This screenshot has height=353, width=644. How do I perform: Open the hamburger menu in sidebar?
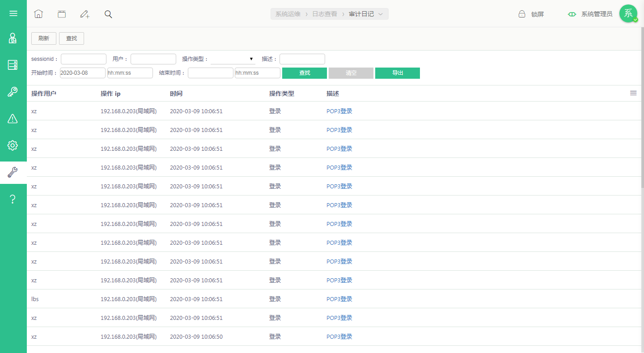(13, 13)
